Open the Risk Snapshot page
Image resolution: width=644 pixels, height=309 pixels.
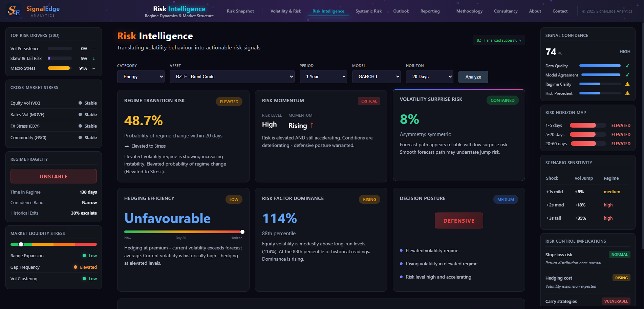point(240,11)
